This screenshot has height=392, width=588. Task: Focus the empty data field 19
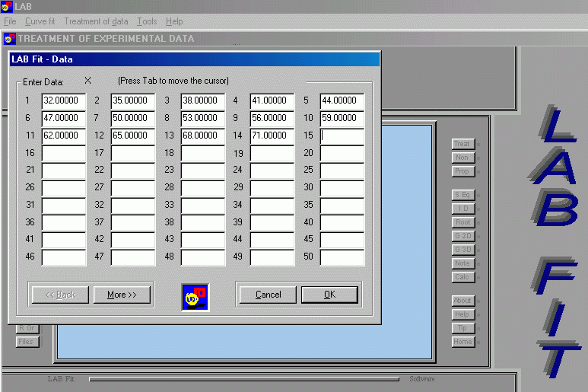click(x=272, y=154)
